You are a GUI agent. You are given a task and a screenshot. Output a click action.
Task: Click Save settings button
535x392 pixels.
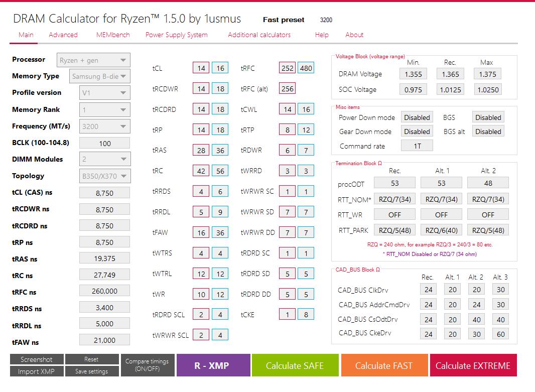(91, 371)
